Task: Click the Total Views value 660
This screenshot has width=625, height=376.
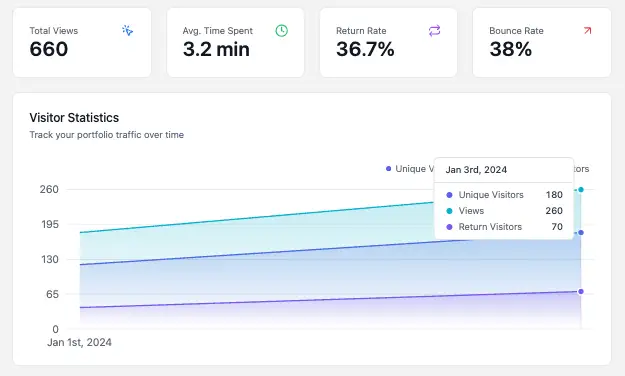Action: [49, 49]
